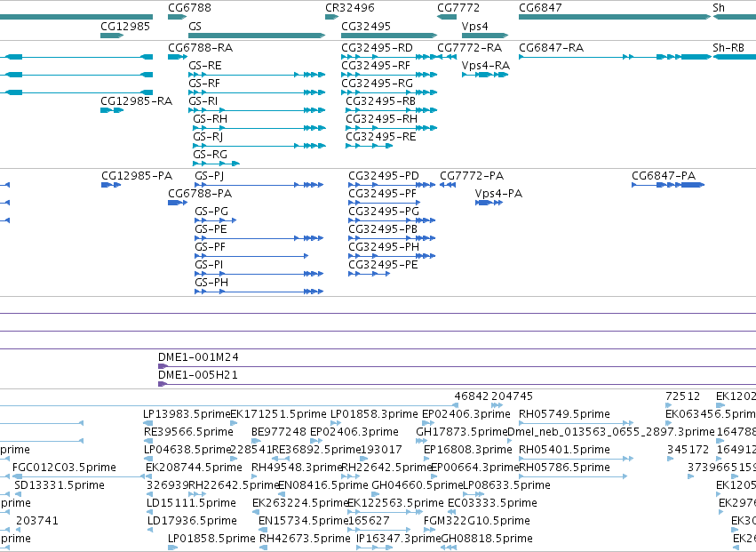
Task: Select the DME1-001M24 BAC clone label
Action: [198, 357]
